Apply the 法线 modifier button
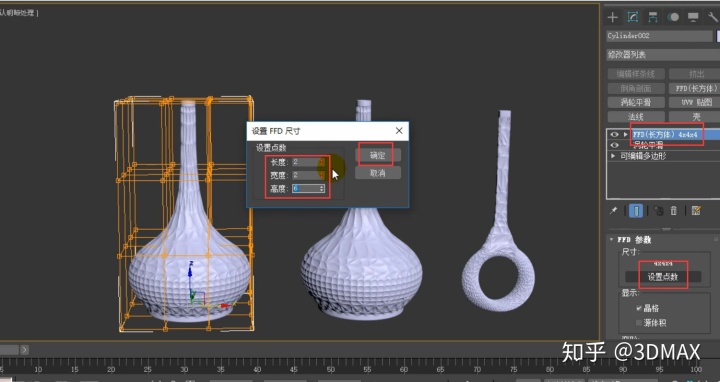 click(636, 117)
